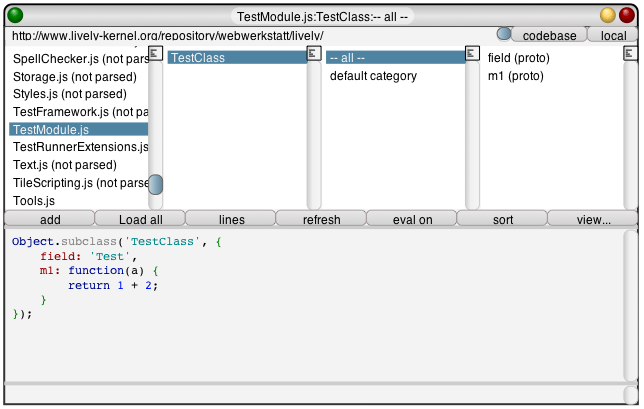644x409 pixels.
Task: Select 'm1 (proto)' in the method list
Action: [x=518, y=76]
